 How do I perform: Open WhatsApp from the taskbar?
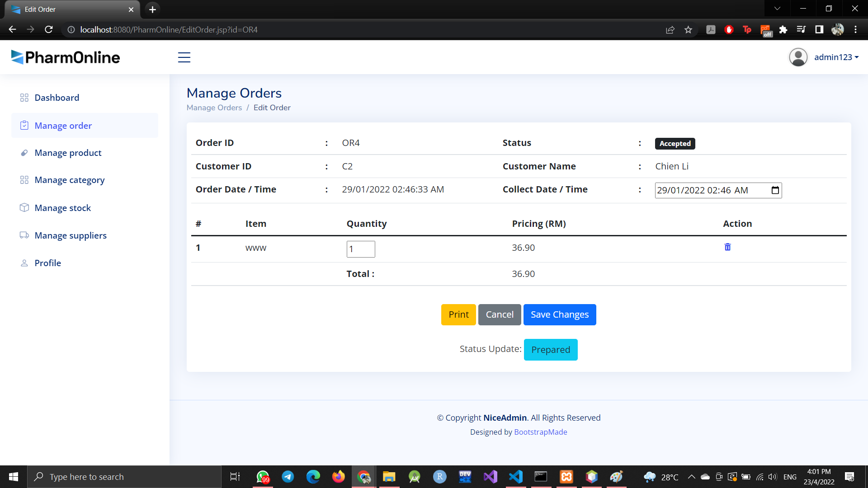(263, 477)
